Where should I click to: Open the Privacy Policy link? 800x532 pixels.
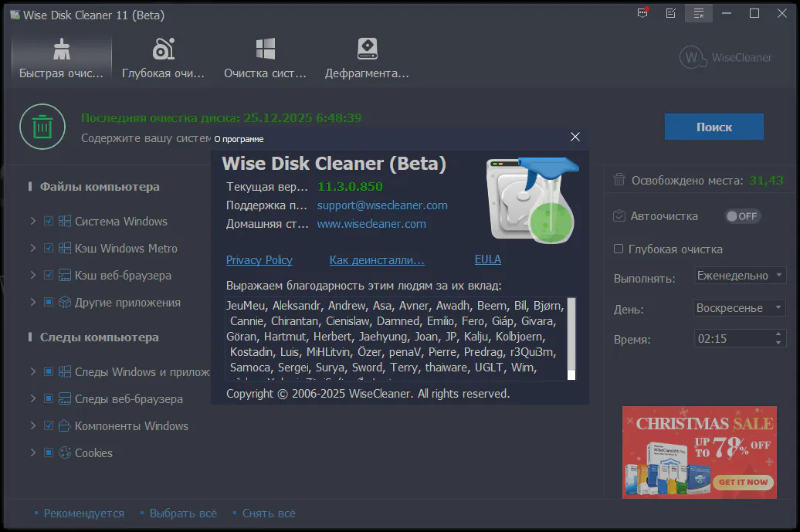click(259, 260)
